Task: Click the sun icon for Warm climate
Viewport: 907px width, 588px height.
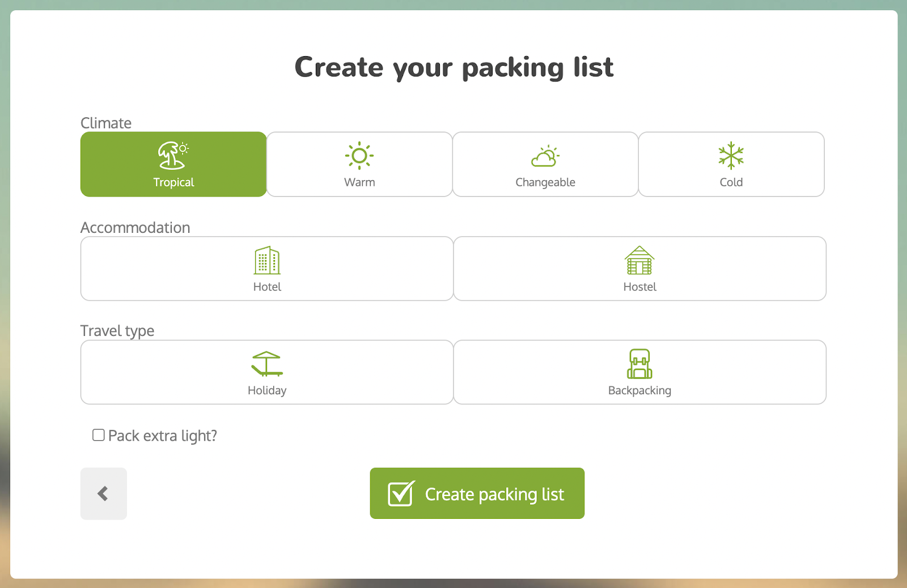Action: click(359, 156)
